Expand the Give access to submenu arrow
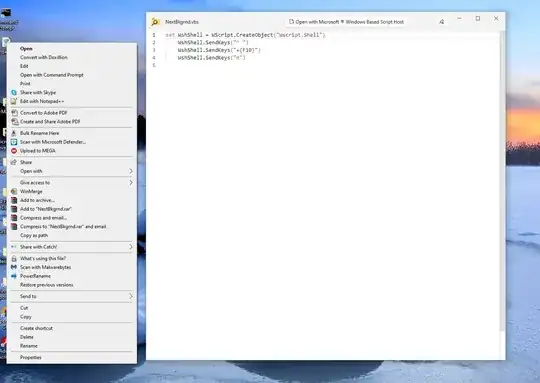540x383 pixels. click(x=131, y=183)
